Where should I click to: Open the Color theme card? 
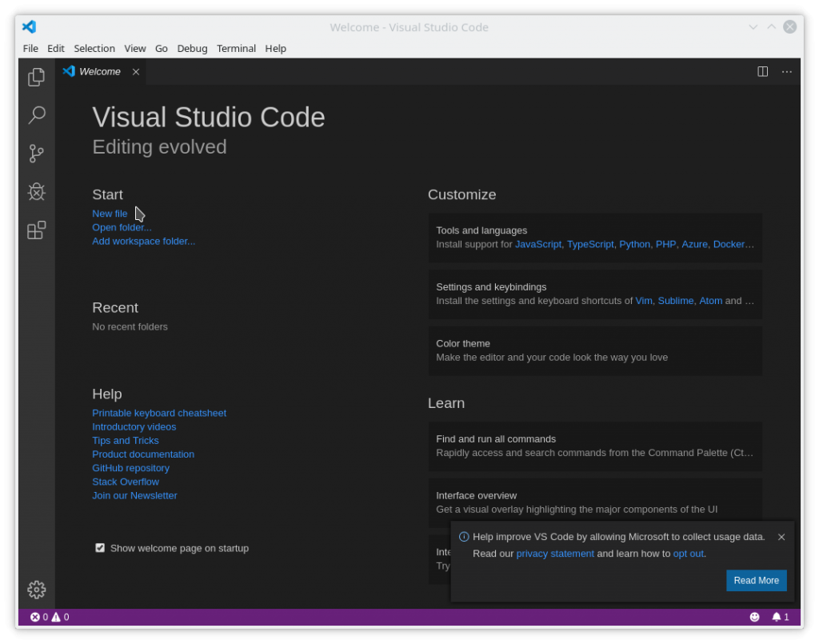click(x=595, y=351)
